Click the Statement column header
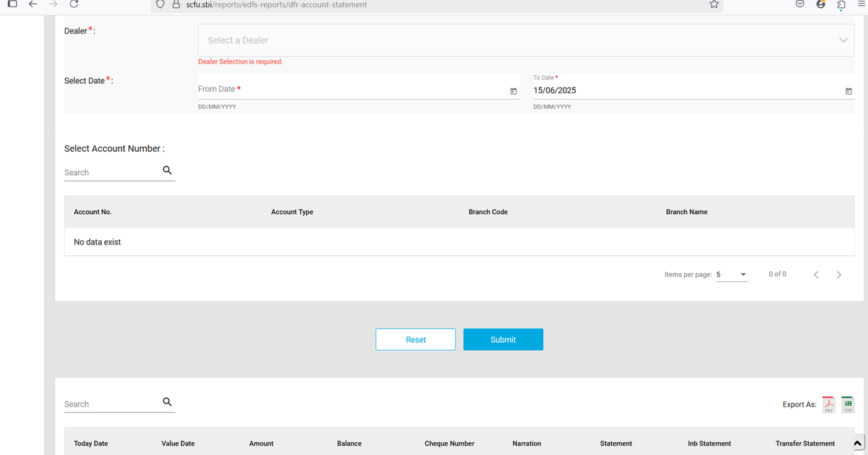The height and width of the screenshot is (455, 868). coord(616,443)
